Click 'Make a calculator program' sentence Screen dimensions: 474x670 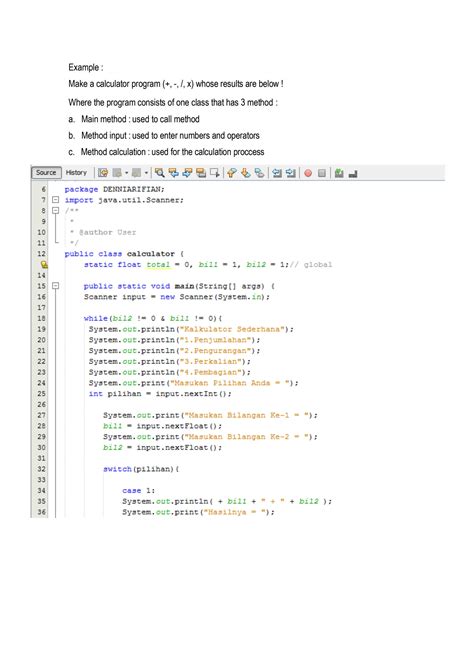176,84
